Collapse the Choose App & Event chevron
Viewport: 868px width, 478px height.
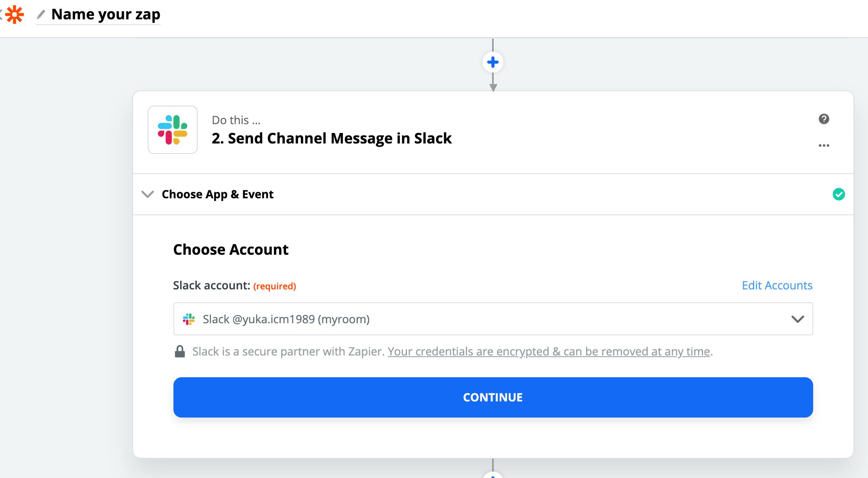click(148, 194)
